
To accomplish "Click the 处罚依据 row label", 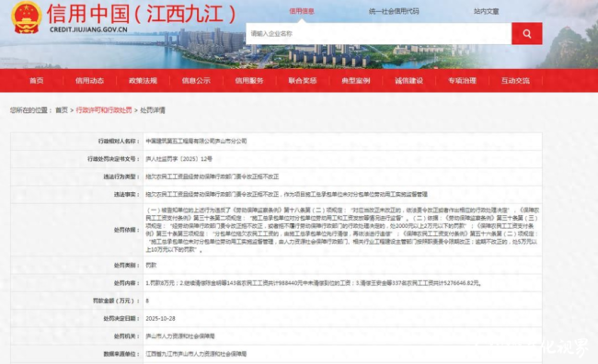I will pyautogui.click(x=127, y=230).
